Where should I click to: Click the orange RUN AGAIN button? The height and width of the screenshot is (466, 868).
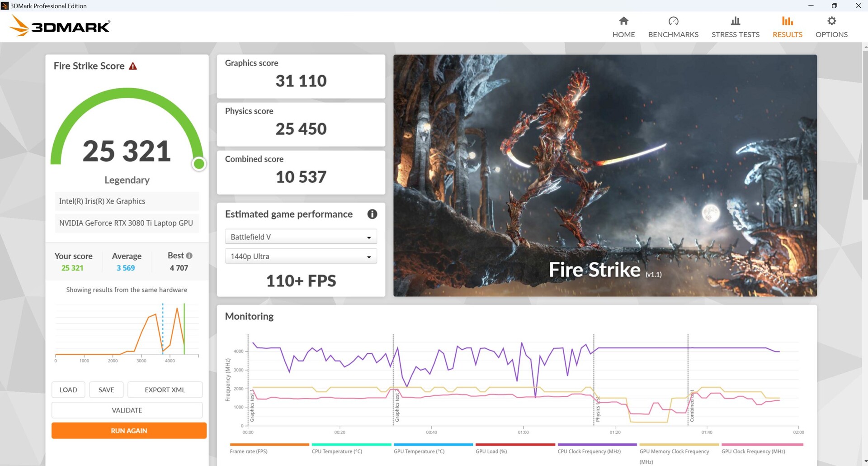point(129,431)
